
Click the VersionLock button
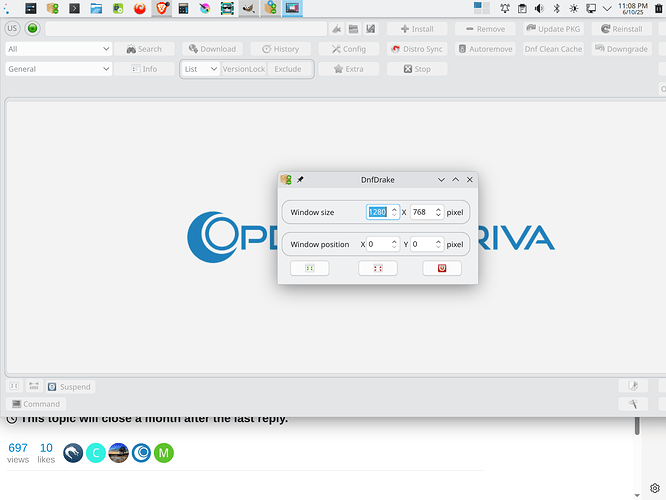point(244,69)
